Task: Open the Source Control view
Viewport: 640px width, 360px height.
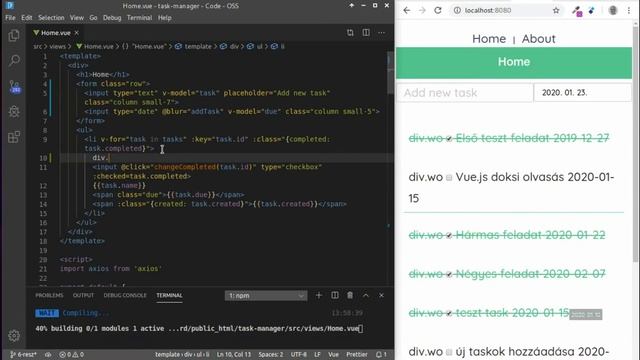Action: tap(14, 86)
